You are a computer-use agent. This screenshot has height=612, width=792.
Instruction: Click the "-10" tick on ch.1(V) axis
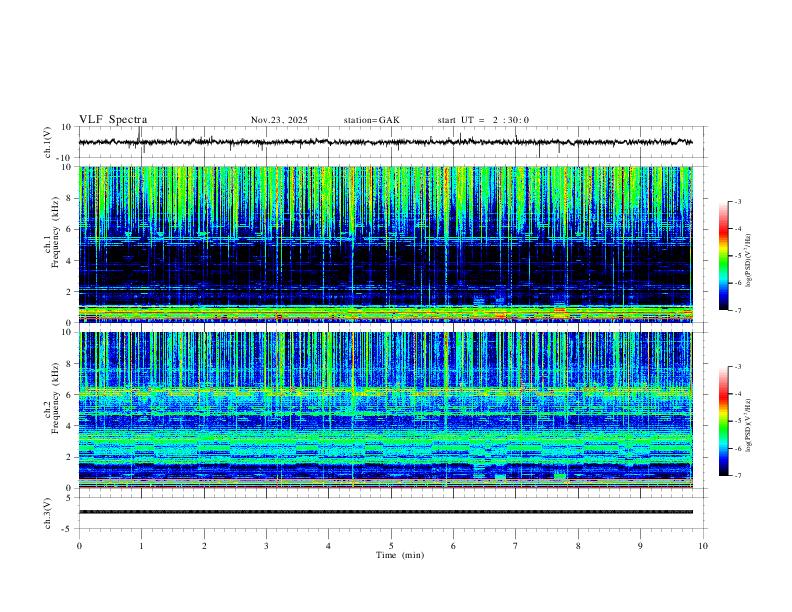tap(63, 158)
